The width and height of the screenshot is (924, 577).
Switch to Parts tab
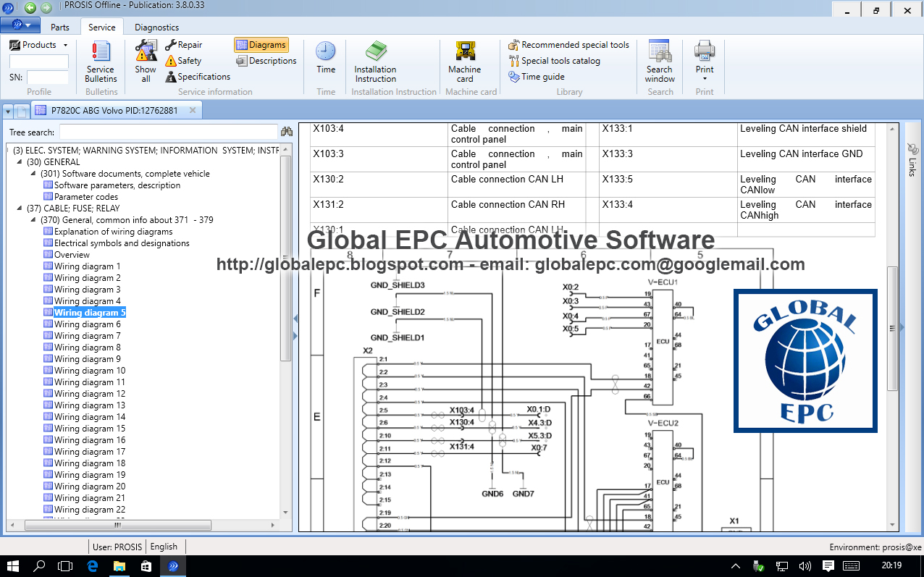[60, 28]
